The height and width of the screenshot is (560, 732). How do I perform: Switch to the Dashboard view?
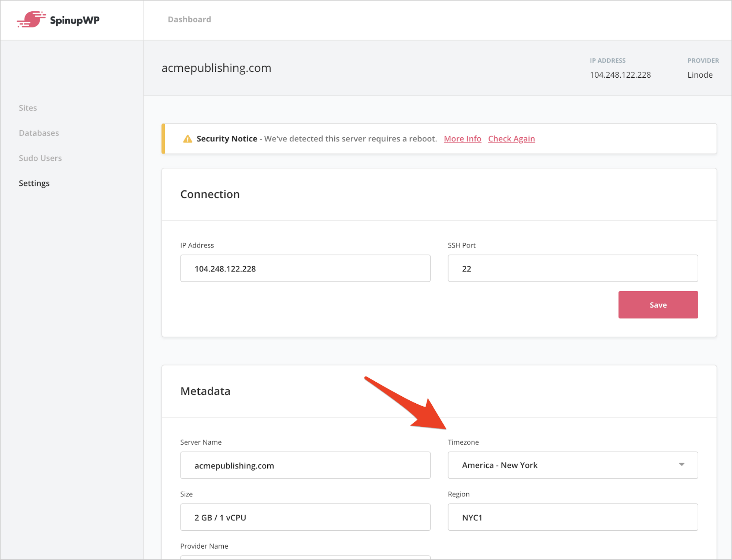tap(189, 19)
